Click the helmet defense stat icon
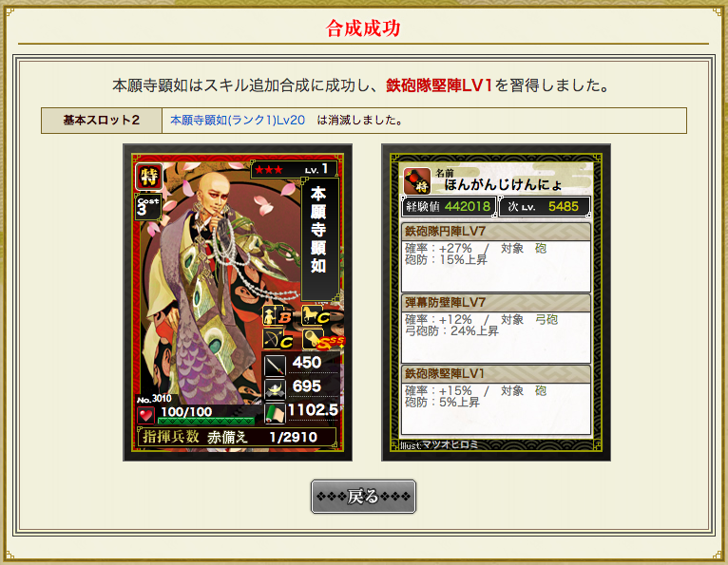The image size is (728, 565). click(x=275, y=389)
